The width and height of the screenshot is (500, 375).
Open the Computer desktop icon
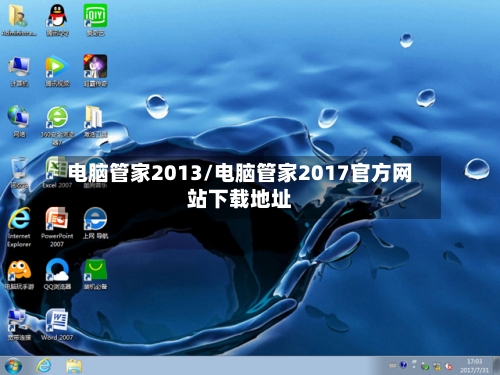(x=19, y=71)
